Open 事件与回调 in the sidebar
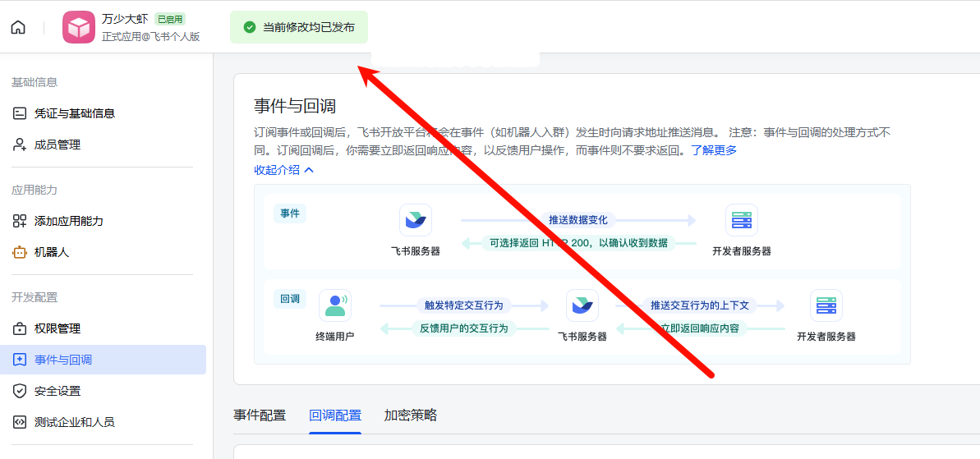The width and height of the screenshot is (980, 459). point(63,360)
